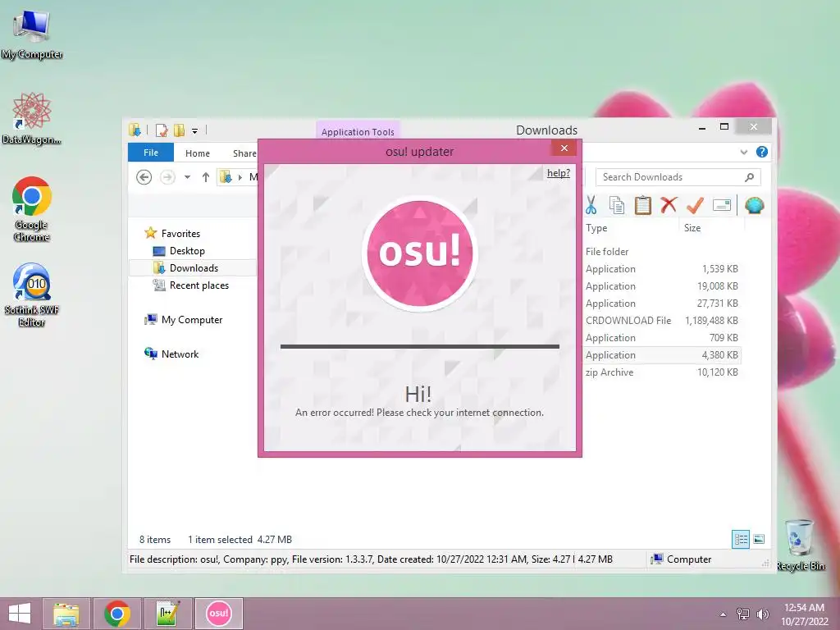Screen dimensions: 840x630
Task: Open Chrome from the taskbar
Action: coord(116,614)
